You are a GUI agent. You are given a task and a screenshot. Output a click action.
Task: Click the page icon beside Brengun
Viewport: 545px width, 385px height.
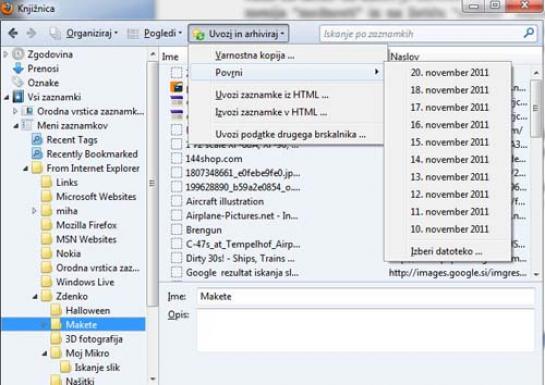(176, 230)
